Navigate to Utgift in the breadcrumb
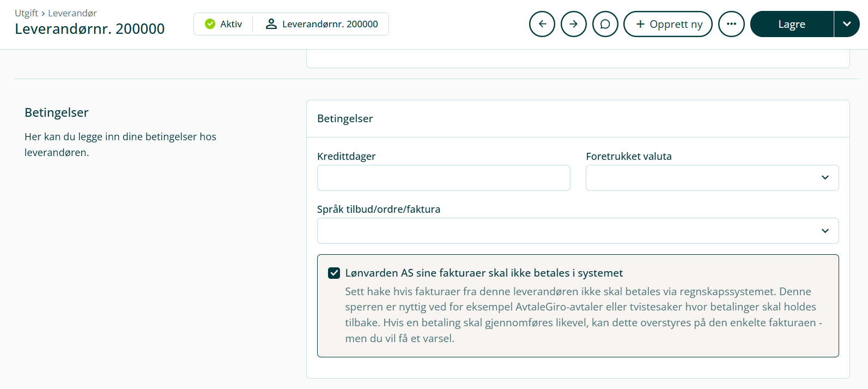The height and width of the screenshot is (389, 868). coord(26,13)
